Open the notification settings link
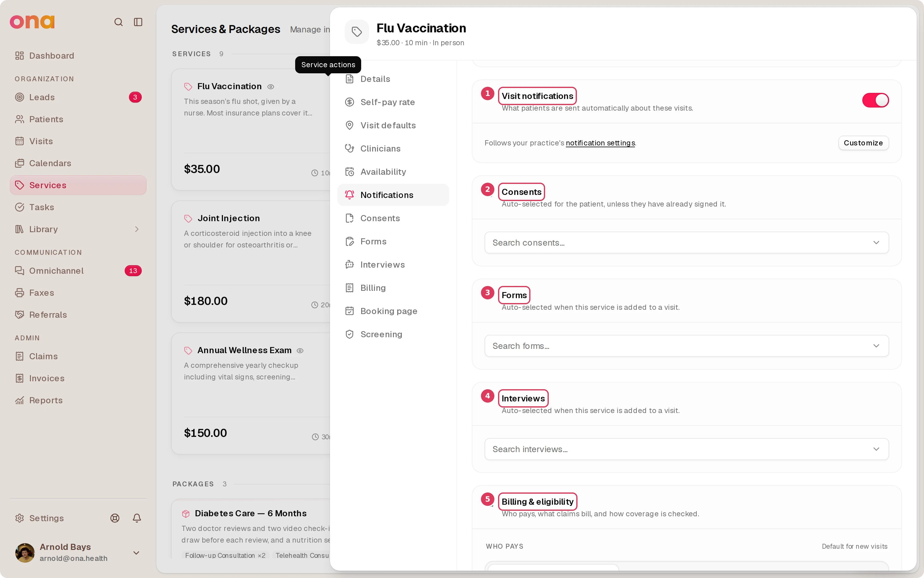The width and height of the screenshot is (924, 578). [600, 143]
